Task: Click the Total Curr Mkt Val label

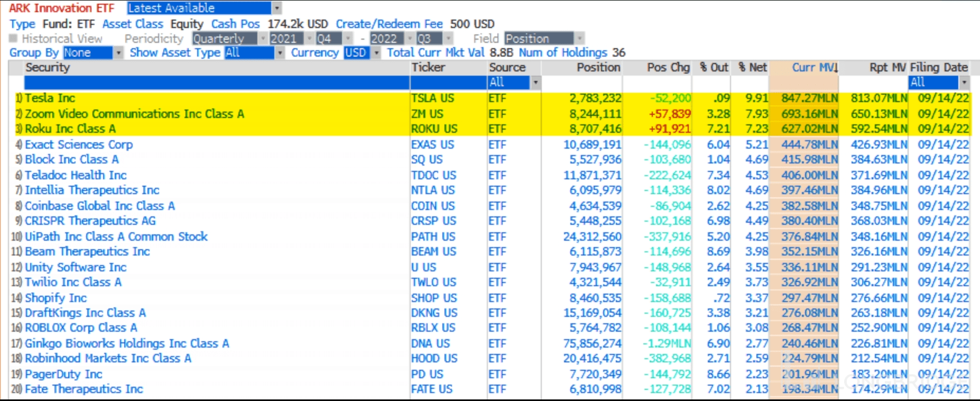Action: (436, 53)
